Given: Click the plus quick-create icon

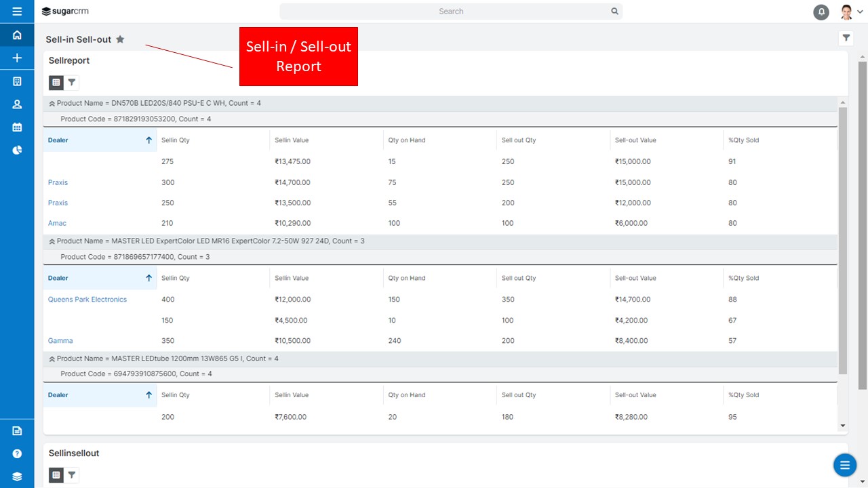Looking at the screenshot, I should pyautogui.click(x=17, y=58).
